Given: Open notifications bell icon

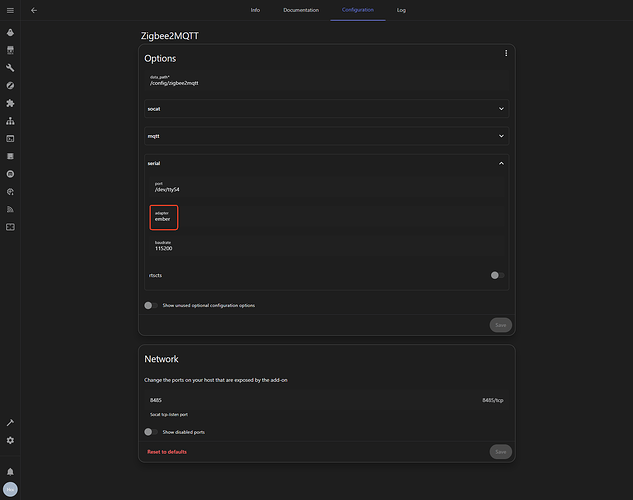Looking at the screenshot, I should [x=10, y=472].
